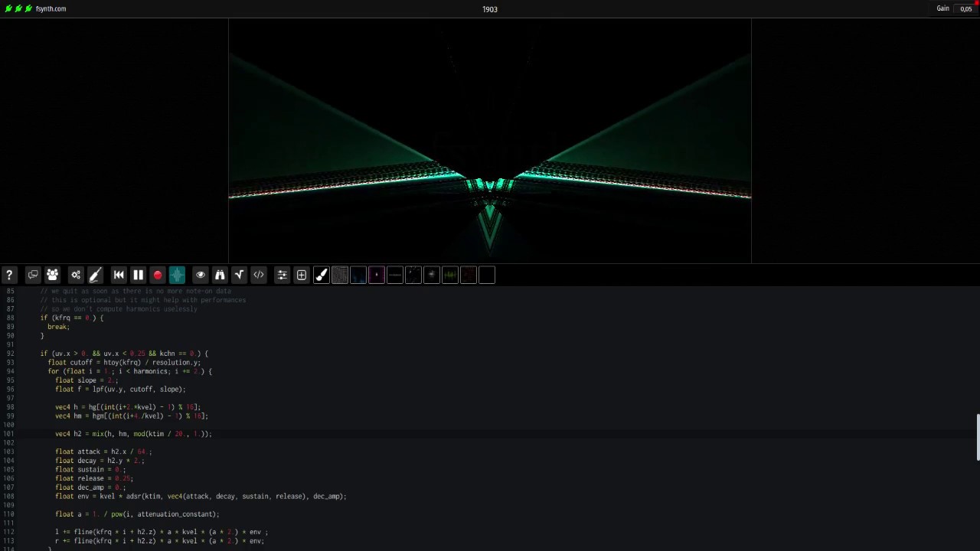Click the 1903 counter in top bar
The height and width of the screenshot is (551, 980).
click(490, 9)
